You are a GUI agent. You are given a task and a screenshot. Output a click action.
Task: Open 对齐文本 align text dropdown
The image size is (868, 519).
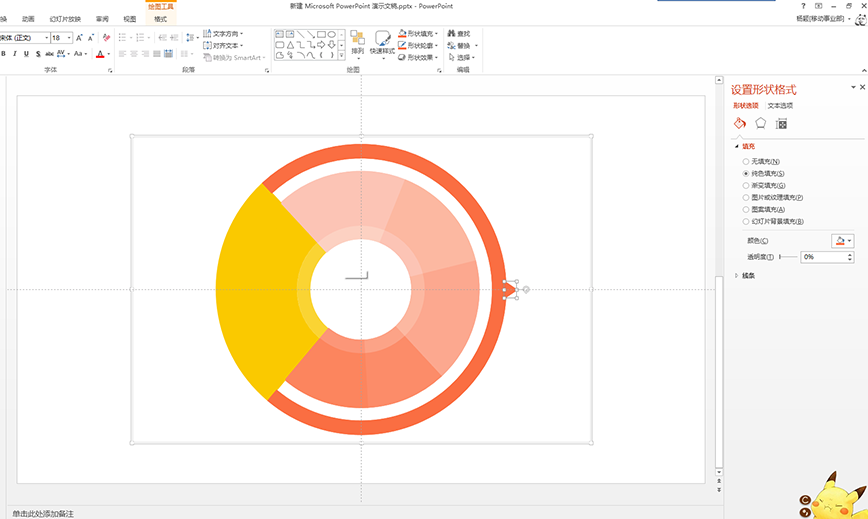pos(223,45)
